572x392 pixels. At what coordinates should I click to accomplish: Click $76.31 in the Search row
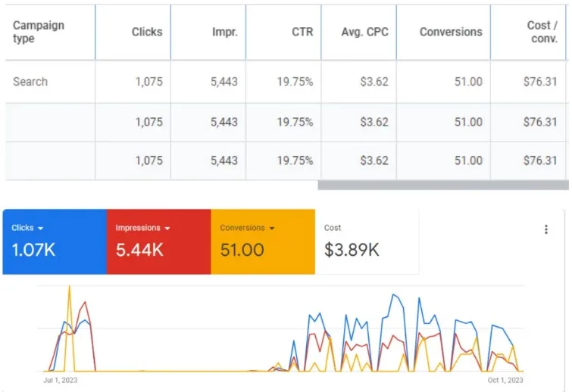click(539, 82)
